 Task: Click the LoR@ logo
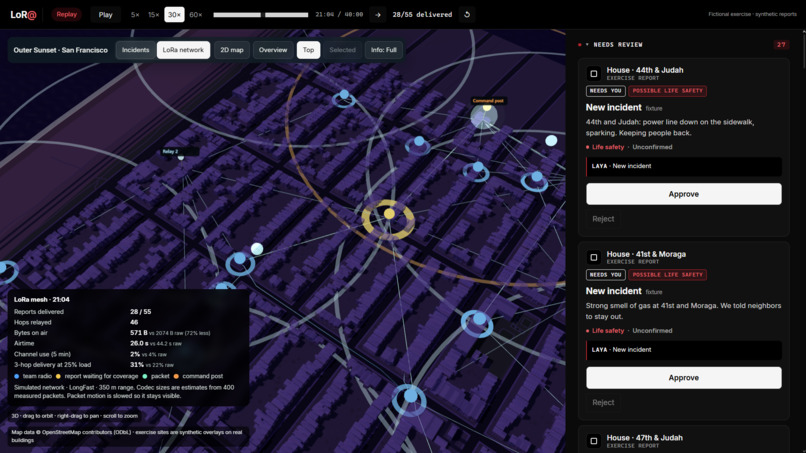23,14
